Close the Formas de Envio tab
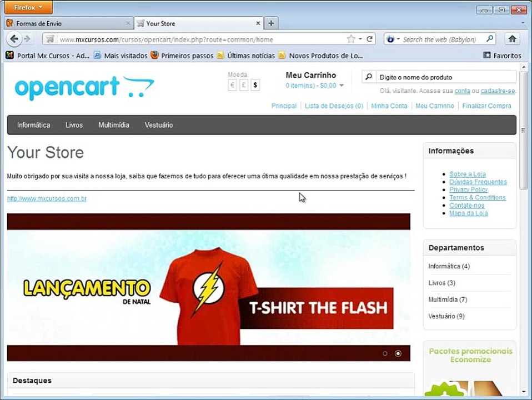Screen dimensions: 532x400 (128, 23)
